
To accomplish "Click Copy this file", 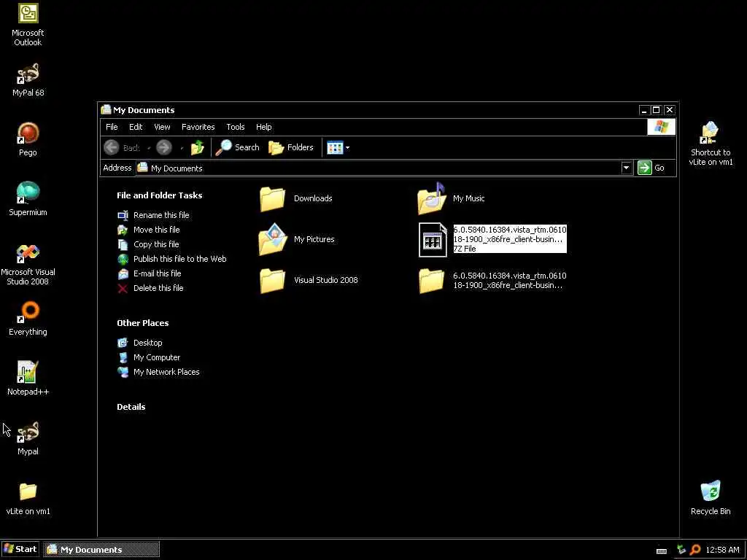I will tap(148, 244).
